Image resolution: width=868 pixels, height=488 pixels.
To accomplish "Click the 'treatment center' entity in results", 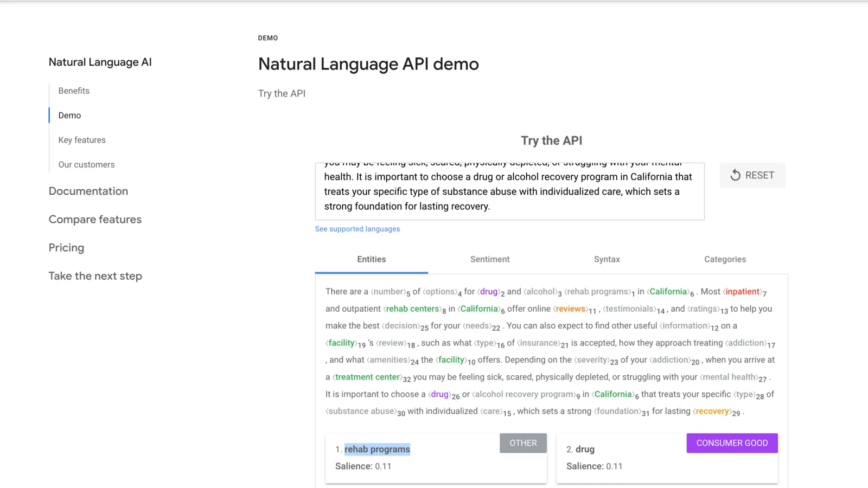I will point(367,377).
